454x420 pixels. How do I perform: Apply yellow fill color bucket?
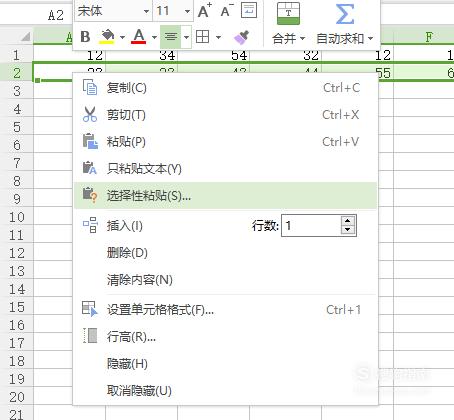click(x=107, y=37)
